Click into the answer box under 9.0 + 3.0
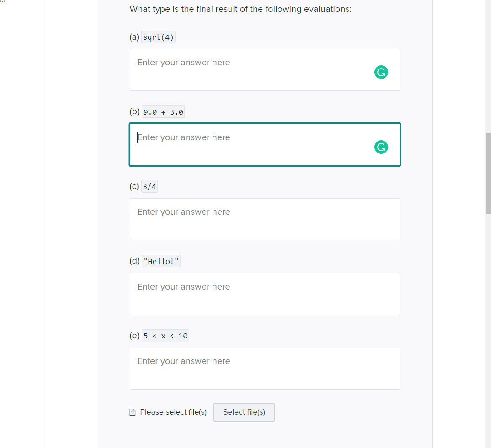Viewport: 491px width, 448px height. coord(251,144)
